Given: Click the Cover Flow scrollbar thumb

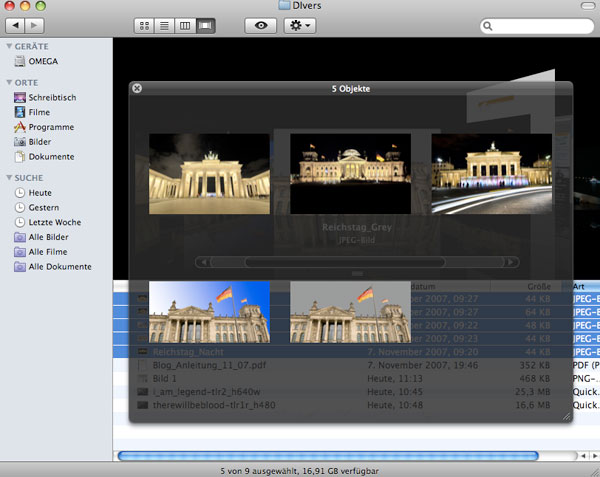Looking at the screenshot, I should point(345,262).
